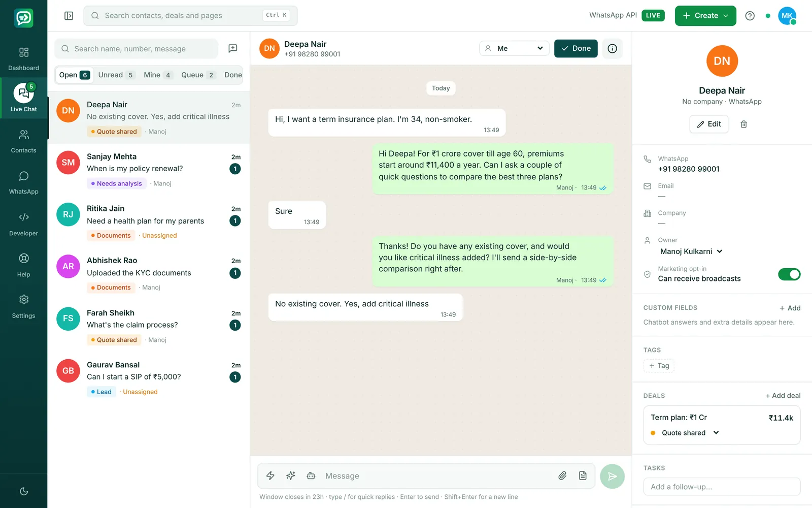Image resolution: width=812 pixels, height=508 pixels.
Task: Open Term plan ₹1 Cr deal card
Action: 722,425
